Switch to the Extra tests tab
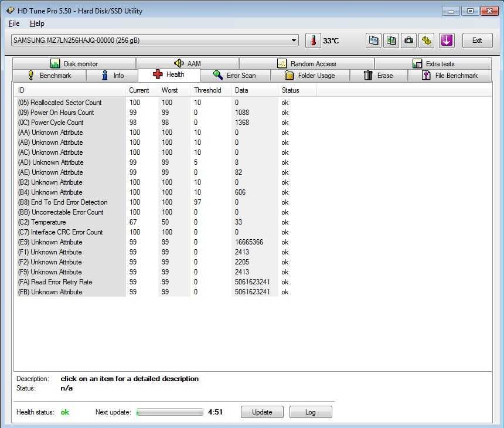 pos(433,64)
